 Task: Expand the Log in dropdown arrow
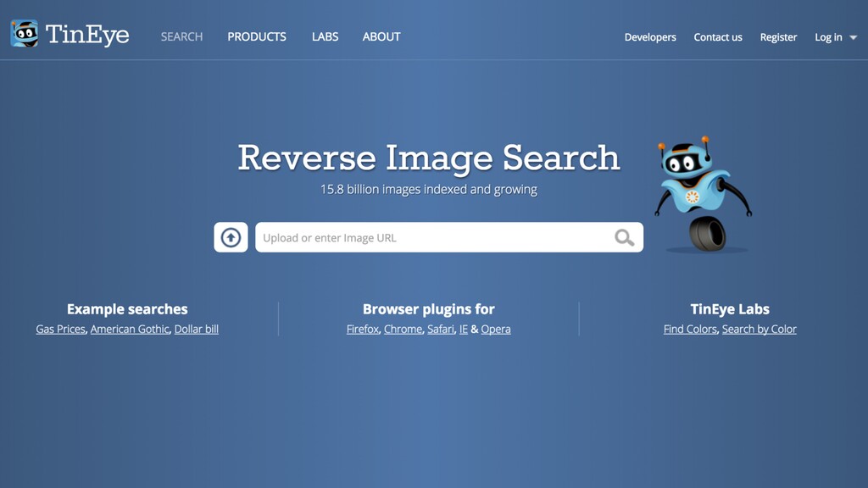[x=853, y=37]
